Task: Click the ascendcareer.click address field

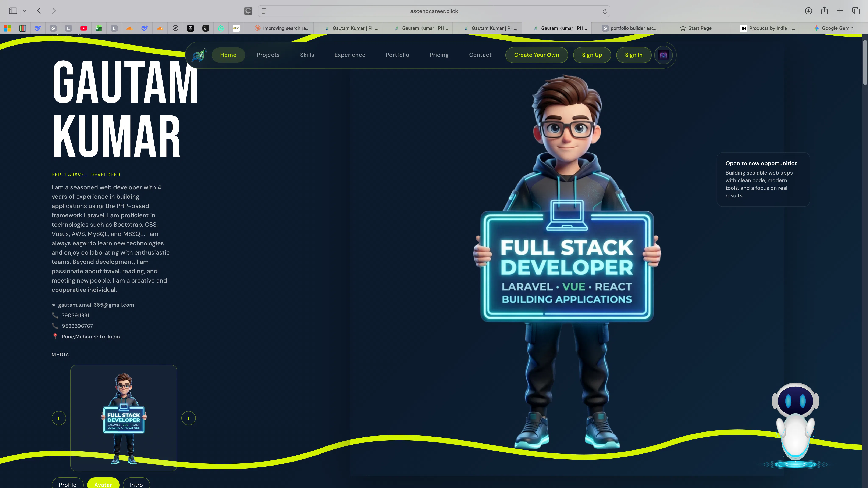Action: pos(434,11)
